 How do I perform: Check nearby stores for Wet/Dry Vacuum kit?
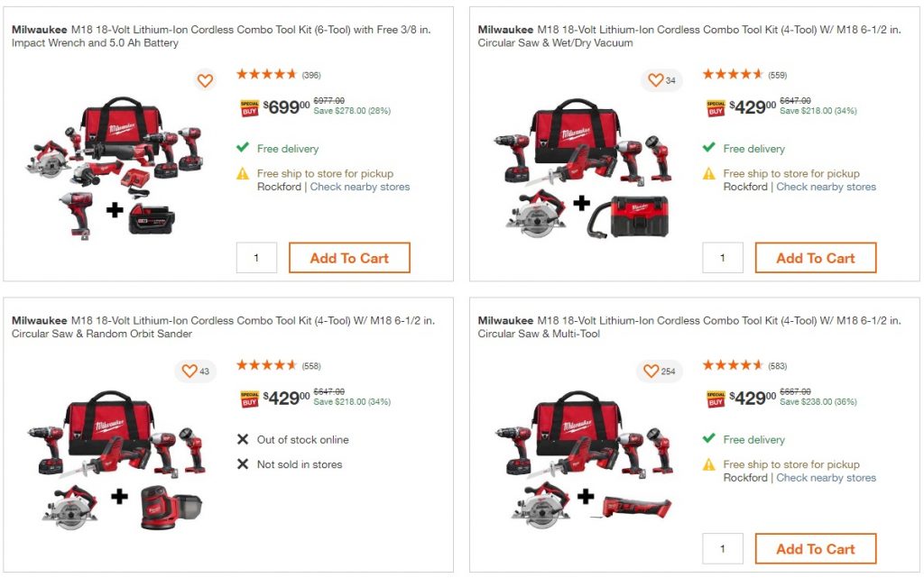[x=827, y=187]
